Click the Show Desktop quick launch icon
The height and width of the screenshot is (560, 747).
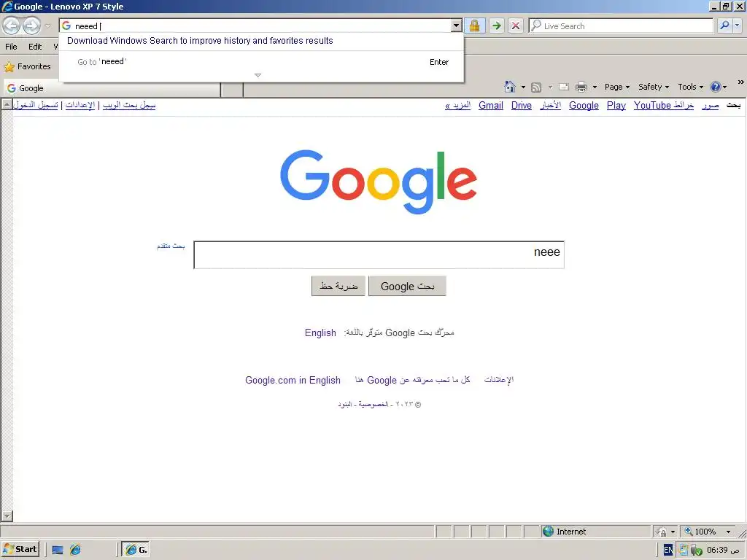pos(58,550)
